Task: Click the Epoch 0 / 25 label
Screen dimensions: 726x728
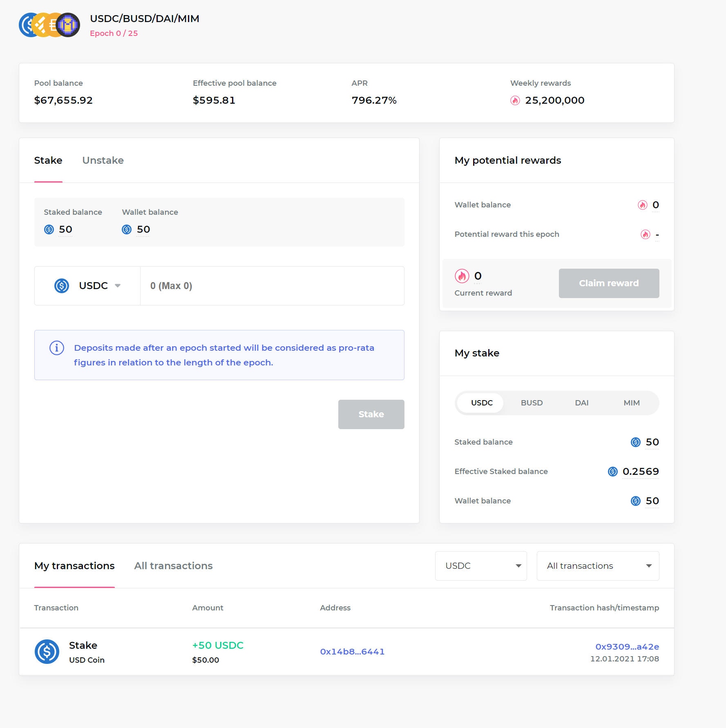Action: tap(114, 33)
